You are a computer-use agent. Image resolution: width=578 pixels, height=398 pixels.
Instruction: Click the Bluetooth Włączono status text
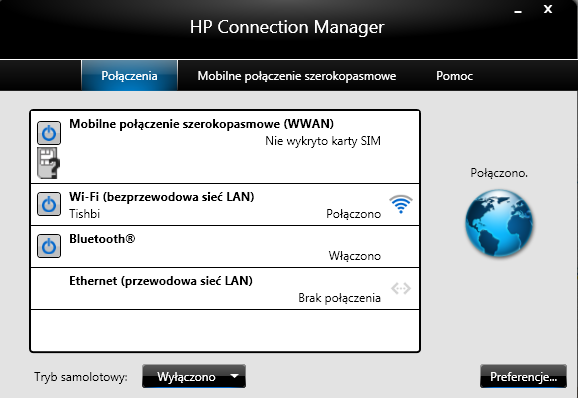(355, 256)
